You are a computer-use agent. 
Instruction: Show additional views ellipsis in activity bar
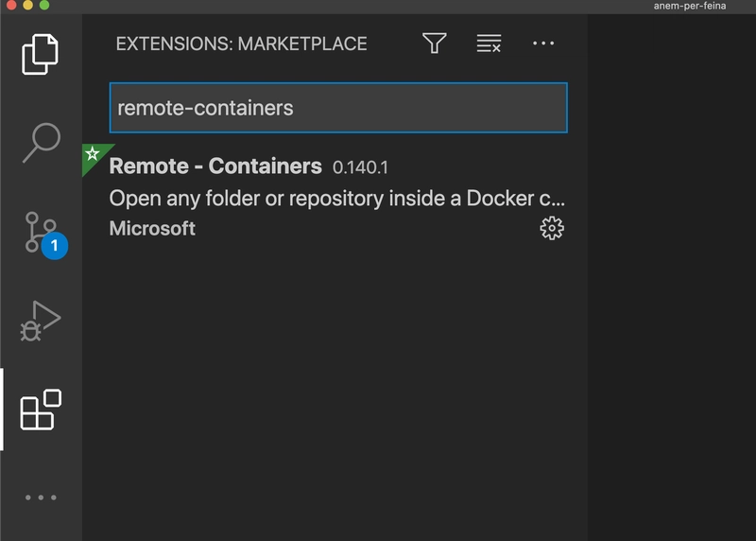pyautogui.click(x=41, y=497)
